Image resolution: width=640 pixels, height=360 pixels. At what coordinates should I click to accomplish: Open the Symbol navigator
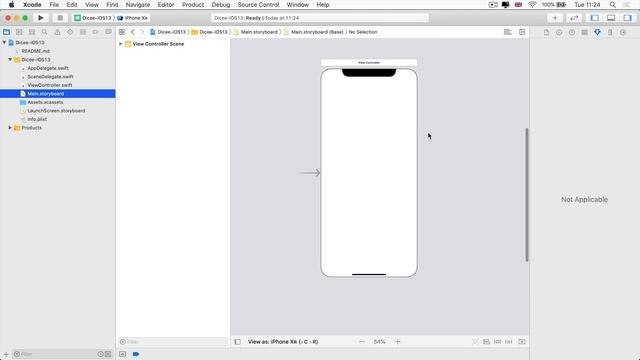coord(32,32)
